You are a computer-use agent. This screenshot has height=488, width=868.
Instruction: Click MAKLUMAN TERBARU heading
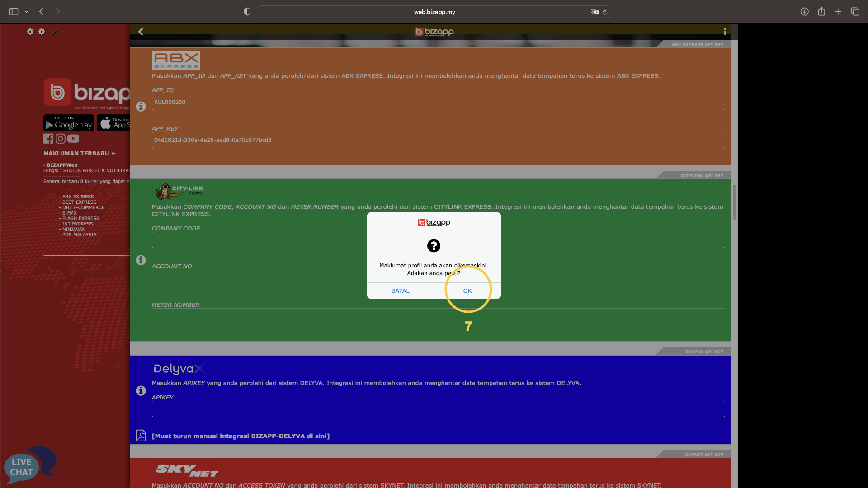tap(80, 154)
